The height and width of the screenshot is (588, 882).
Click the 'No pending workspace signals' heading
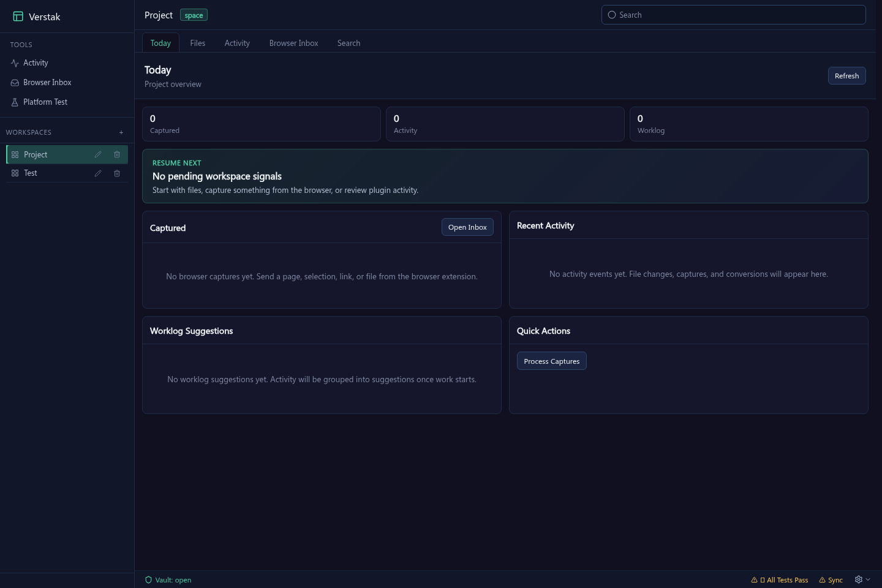pos(217,176)
